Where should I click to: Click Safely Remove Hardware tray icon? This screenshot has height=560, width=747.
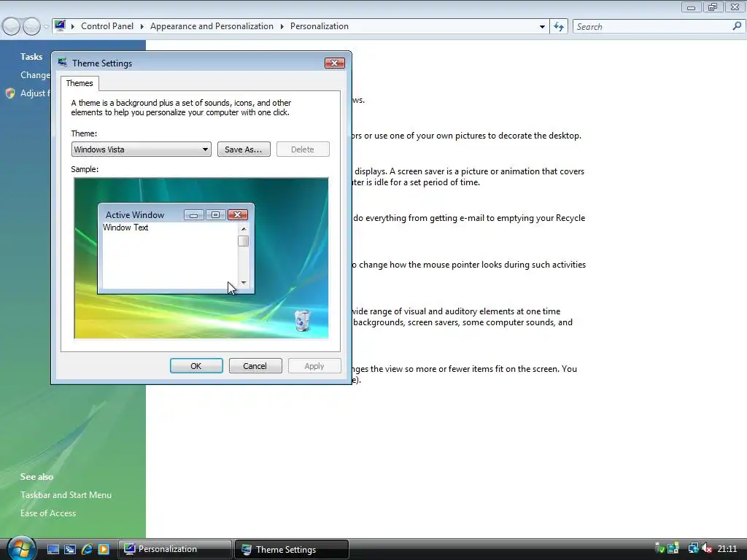click(x=659, y=548)
